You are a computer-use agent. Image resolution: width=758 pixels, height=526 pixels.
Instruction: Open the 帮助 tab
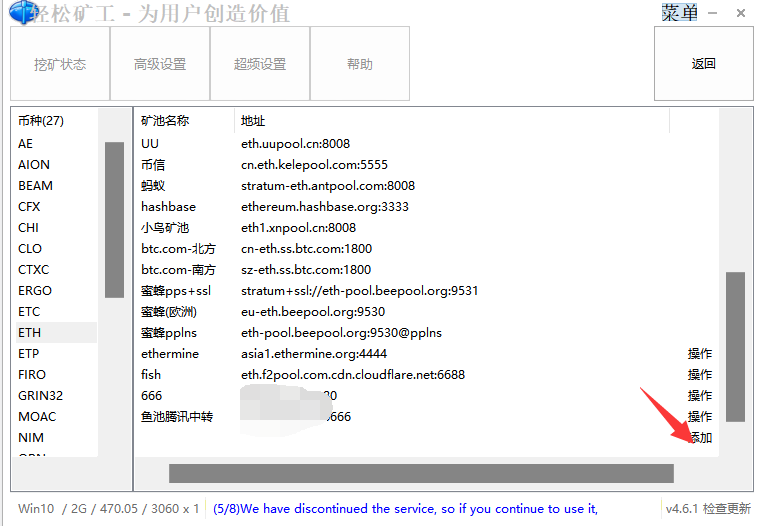point(360,64)
